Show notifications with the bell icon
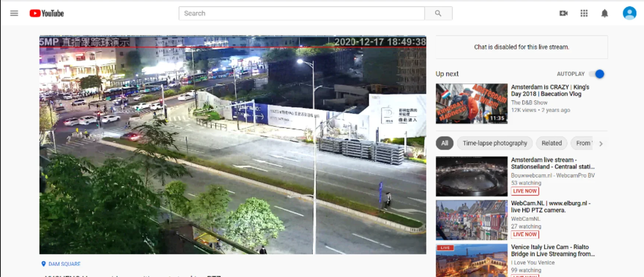 605,13
